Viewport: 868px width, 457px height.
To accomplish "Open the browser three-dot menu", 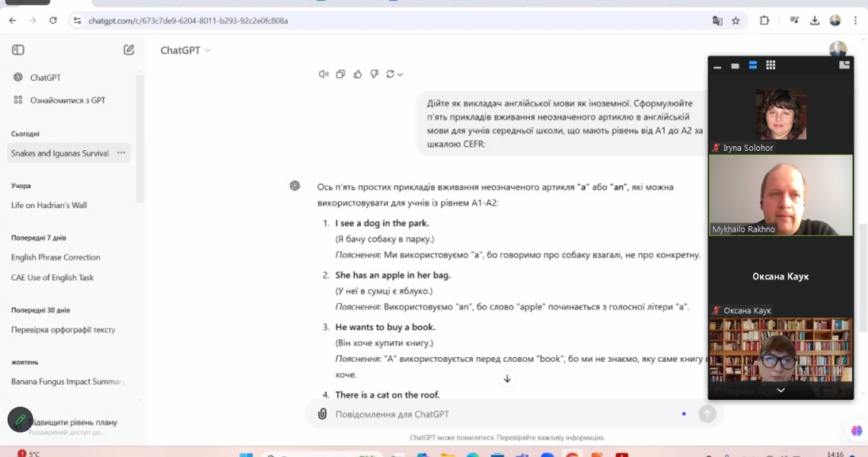I will coord(855,21).
